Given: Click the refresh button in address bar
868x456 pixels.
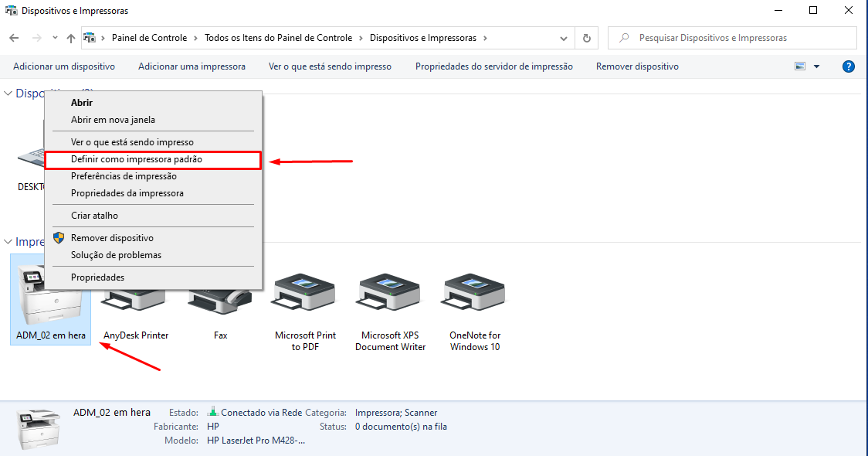Looking at the screenshot, I should pyautogui.click(x=587, y=38).
